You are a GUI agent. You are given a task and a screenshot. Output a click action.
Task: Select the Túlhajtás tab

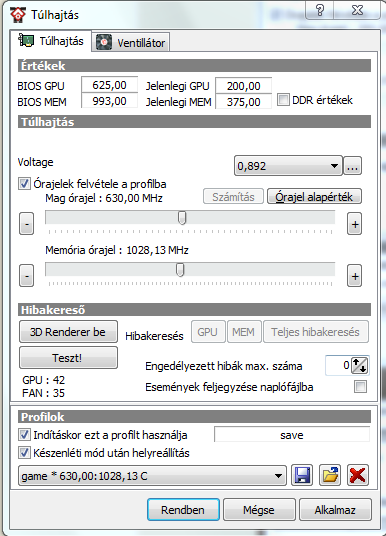pyautogui.click(x=51, y=41)
